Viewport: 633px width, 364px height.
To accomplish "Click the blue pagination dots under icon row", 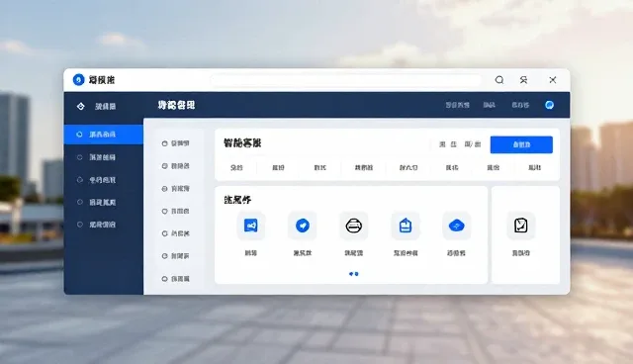I will pyautogui.click(x=354, y=274).
